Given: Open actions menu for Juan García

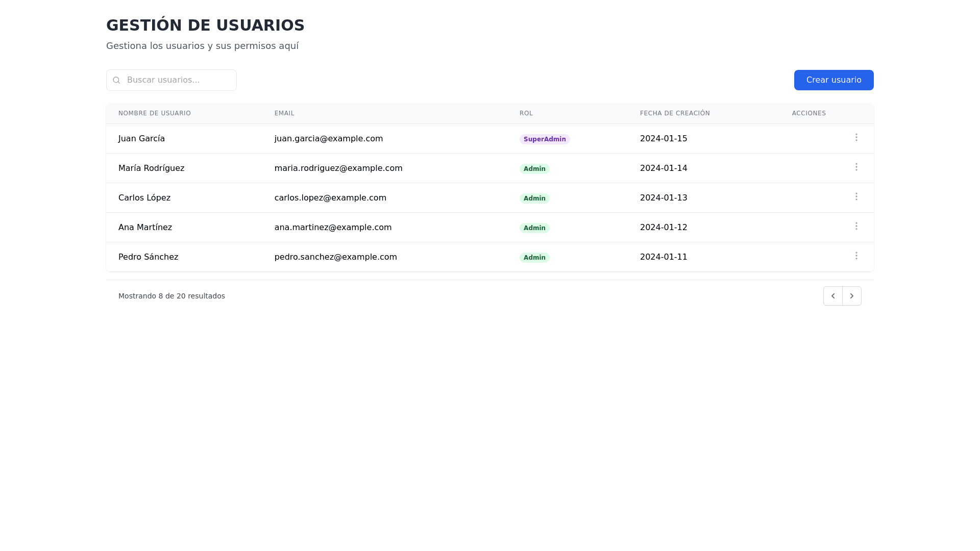Looking at the screenshot, I should tap(856, 137).
